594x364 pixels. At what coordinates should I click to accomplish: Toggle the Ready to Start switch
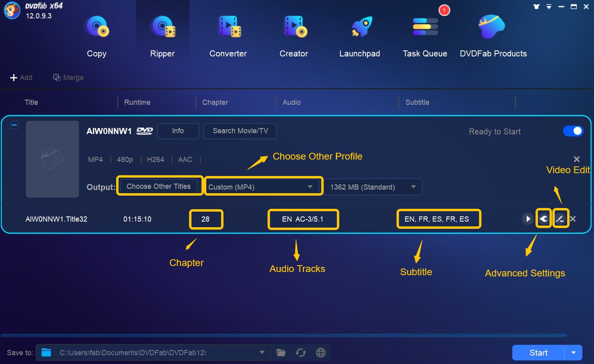click(573, 131)
